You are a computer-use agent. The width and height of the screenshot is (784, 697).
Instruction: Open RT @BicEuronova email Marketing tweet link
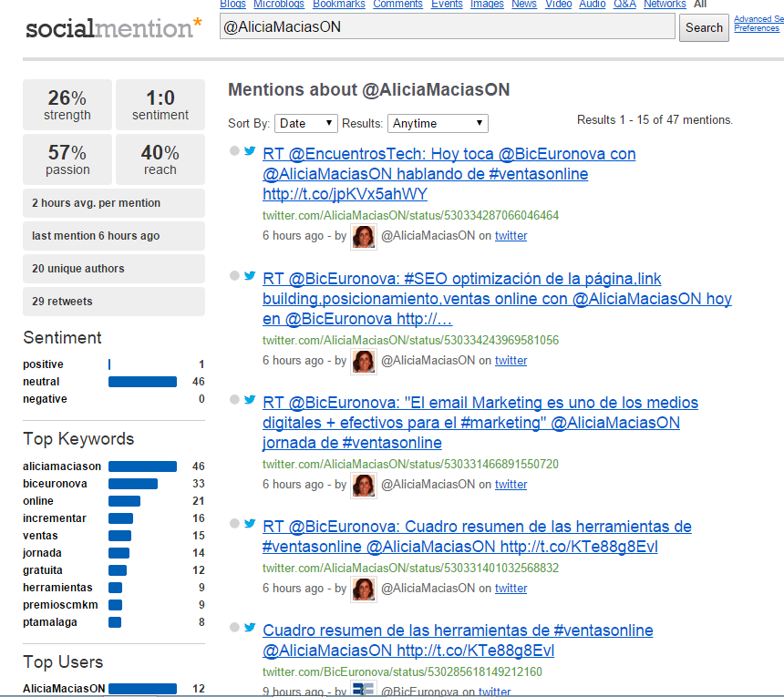coord(480,423)
